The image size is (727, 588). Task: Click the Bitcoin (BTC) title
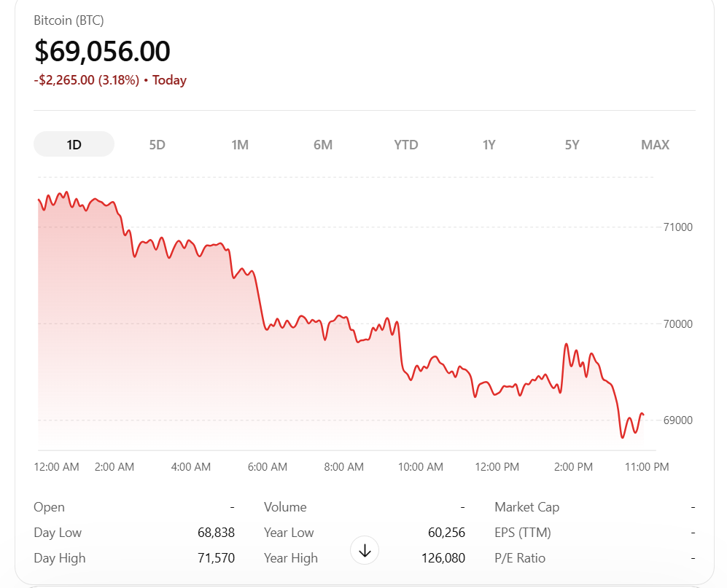[x=69, y=20]
